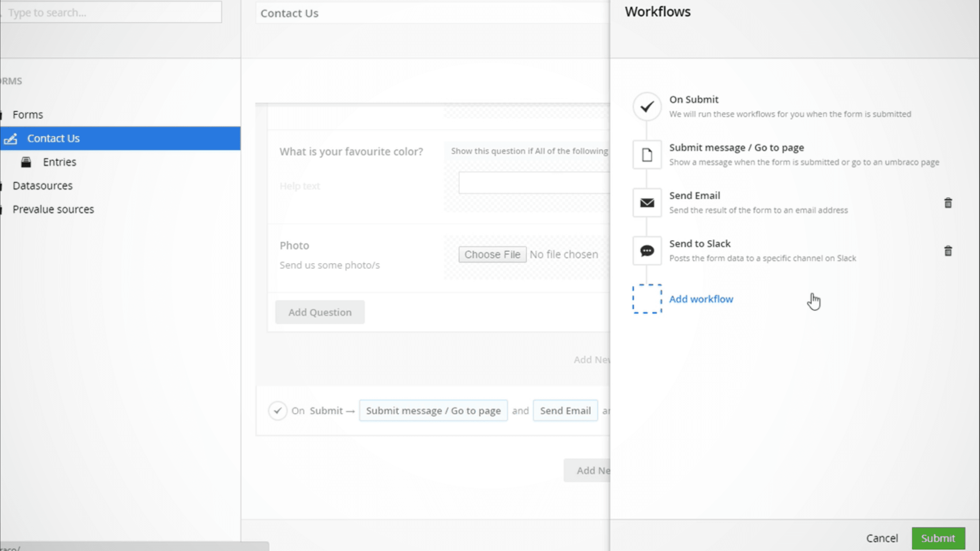Viewport: 980px width, 551px height.
Task: Click the On Submit check circle in form footer
Action: (x=278, y=411)
